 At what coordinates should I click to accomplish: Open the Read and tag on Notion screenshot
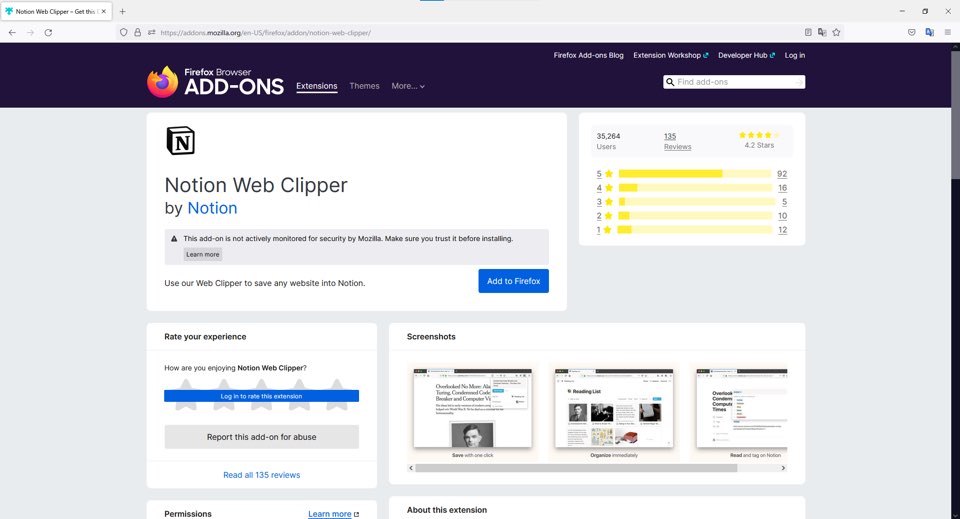[x=740, y=411]
